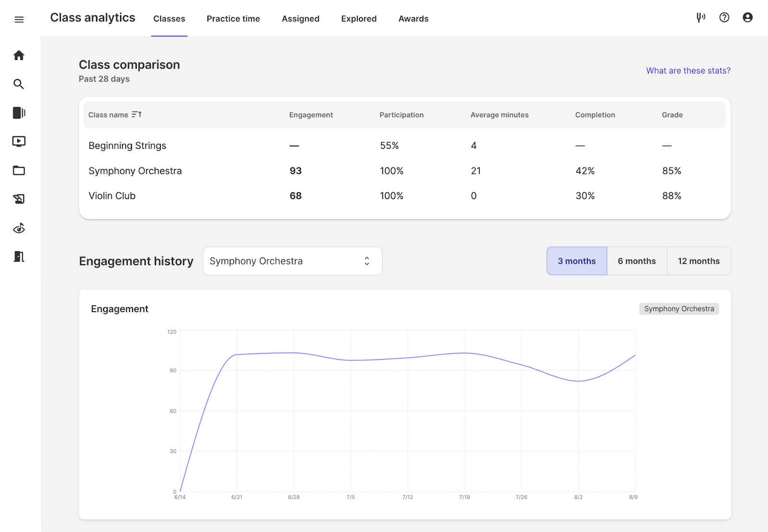Image resolution: width=768 pixels, height=532 pixels.
Task: Click the door icon in sidebar
Action: click(x=19, y=256)
